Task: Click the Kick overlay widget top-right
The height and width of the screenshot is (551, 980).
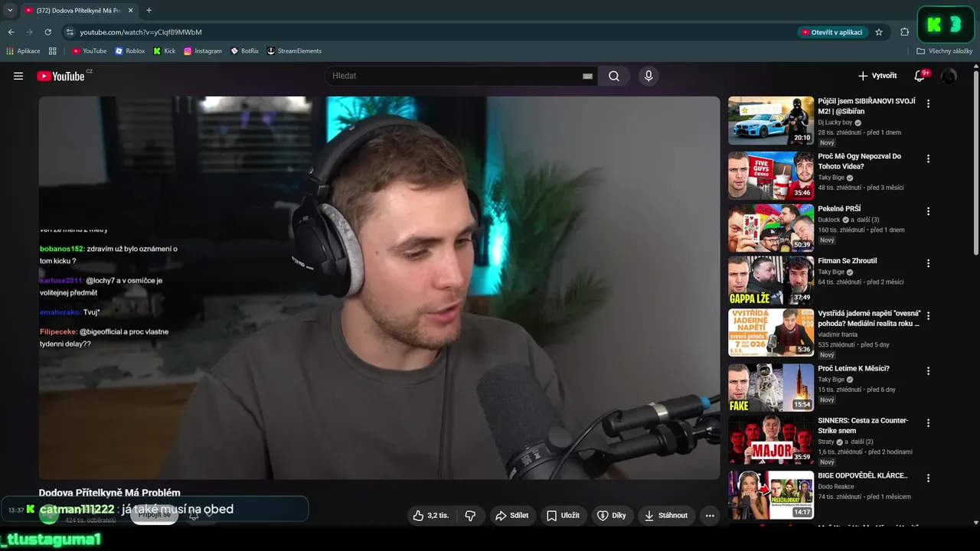Action: point(945,24)
